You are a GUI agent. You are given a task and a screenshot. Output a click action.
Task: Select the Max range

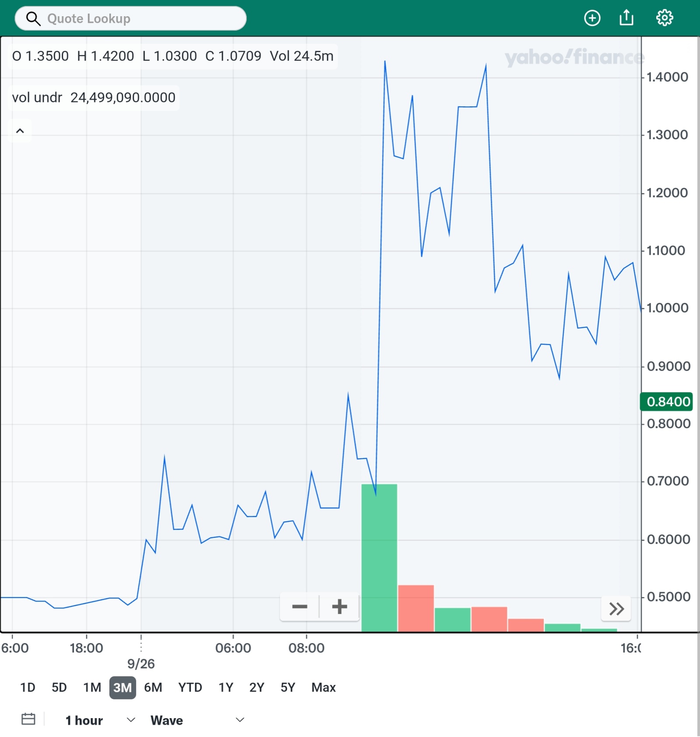coord(324,688)
